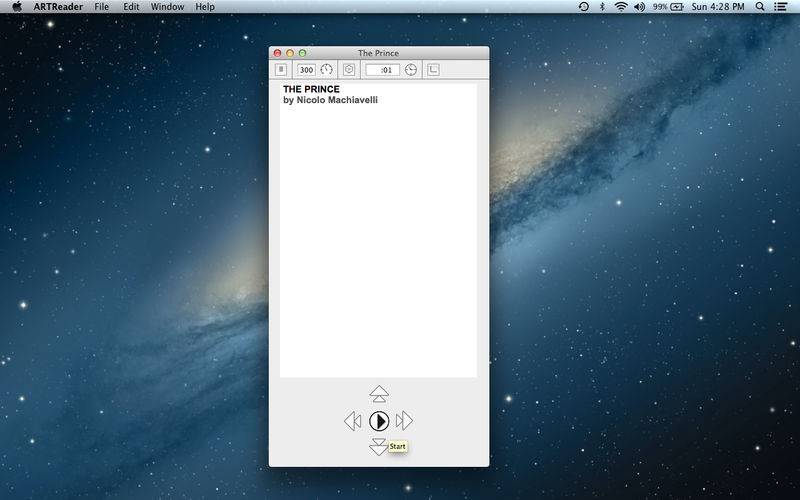Click the clock timer icon in toolbar
Screen dimensions: 800x500
click(410, 70)
